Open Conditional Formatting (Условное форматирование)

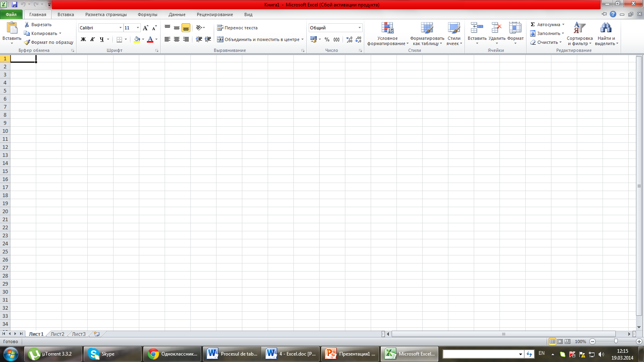(388, 34)
